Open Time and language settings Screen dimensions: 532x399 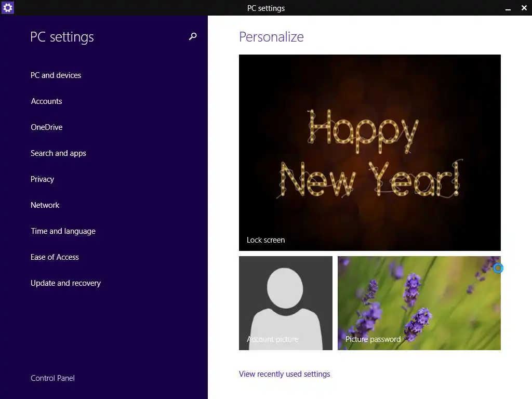[63, 231]
